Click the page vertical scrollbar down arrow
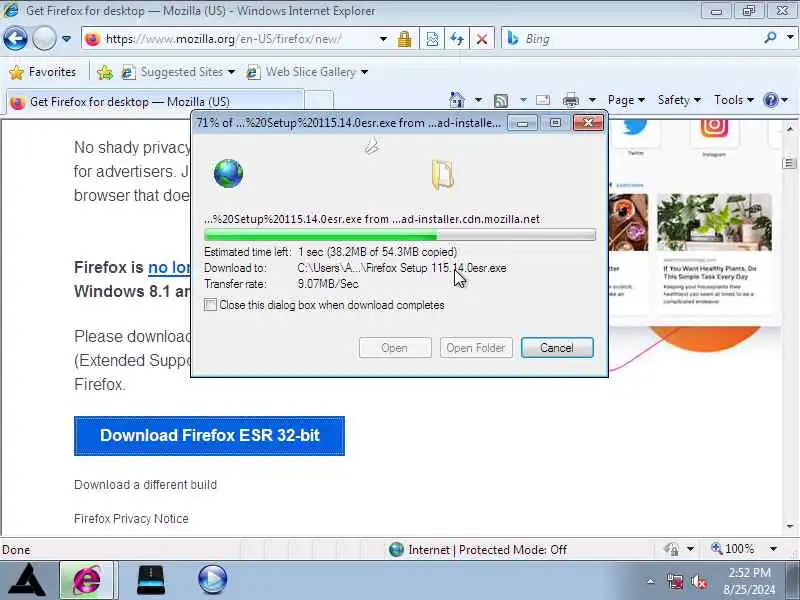 coord(790,527)
